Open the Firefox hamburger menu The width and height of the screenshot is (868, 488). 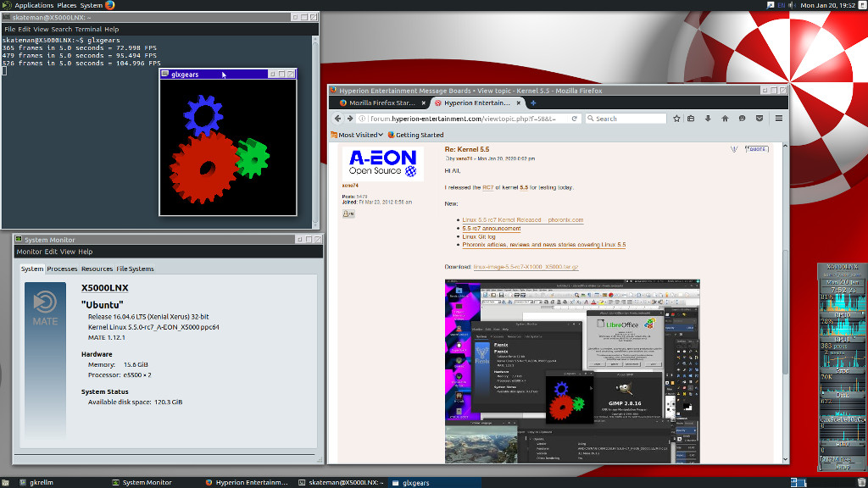pos(778,119)
